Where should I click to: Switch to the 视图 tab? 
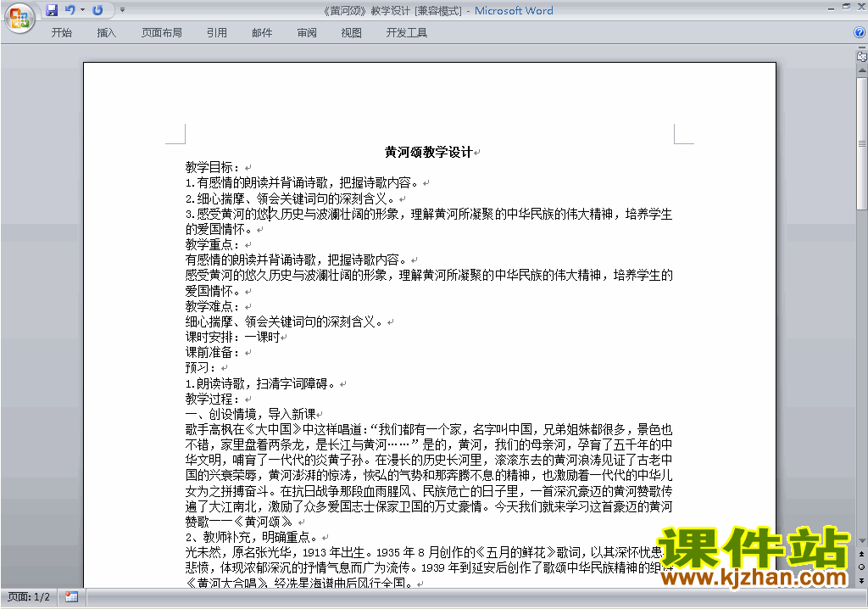[352, 33]
